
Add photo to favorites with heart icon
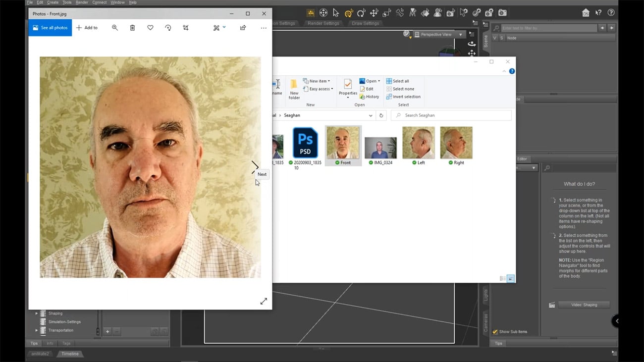[150, 28]
